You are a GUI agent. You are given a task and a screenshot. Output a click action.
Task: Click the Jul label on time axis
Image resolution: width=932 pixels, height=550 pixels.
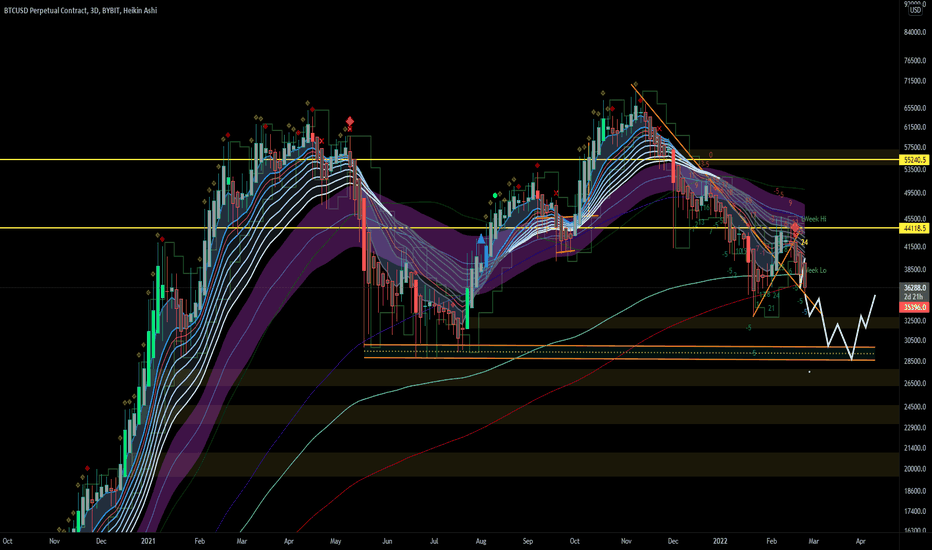434,541
